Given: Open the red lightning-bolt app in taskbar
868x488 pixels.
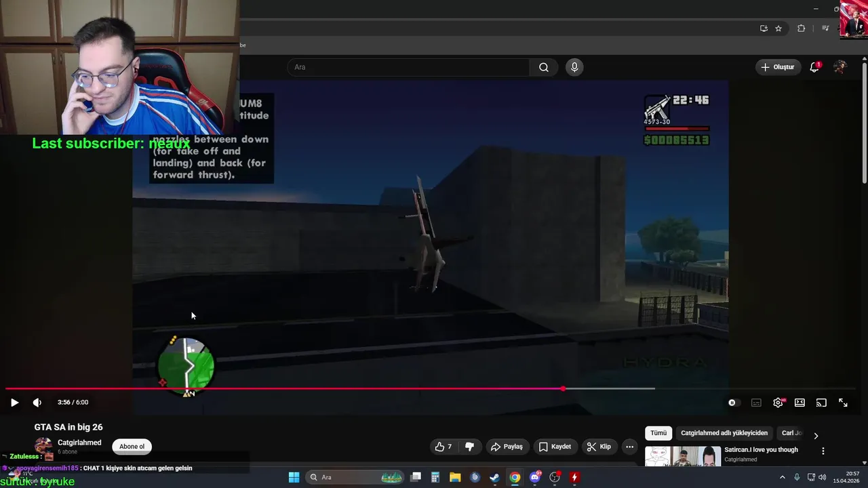Looking at the screenshot, I should 574,477.
